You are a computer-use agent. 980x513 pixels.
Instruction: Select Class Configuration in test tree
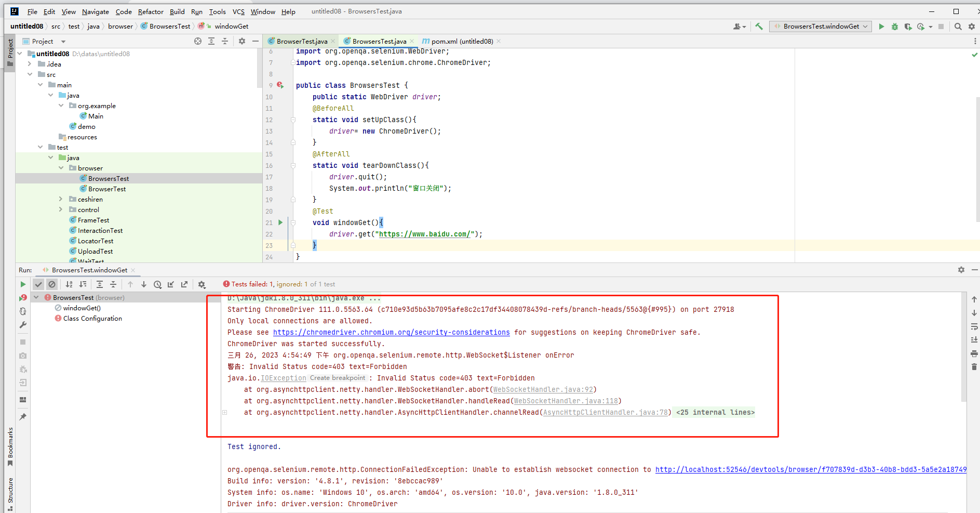tap(92, 319)
